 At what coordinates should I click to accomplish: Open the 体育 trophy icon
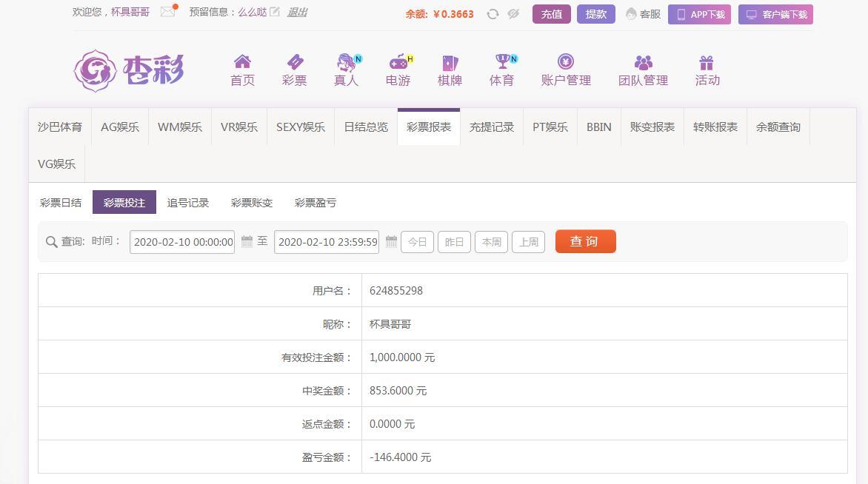click(502, 62)
